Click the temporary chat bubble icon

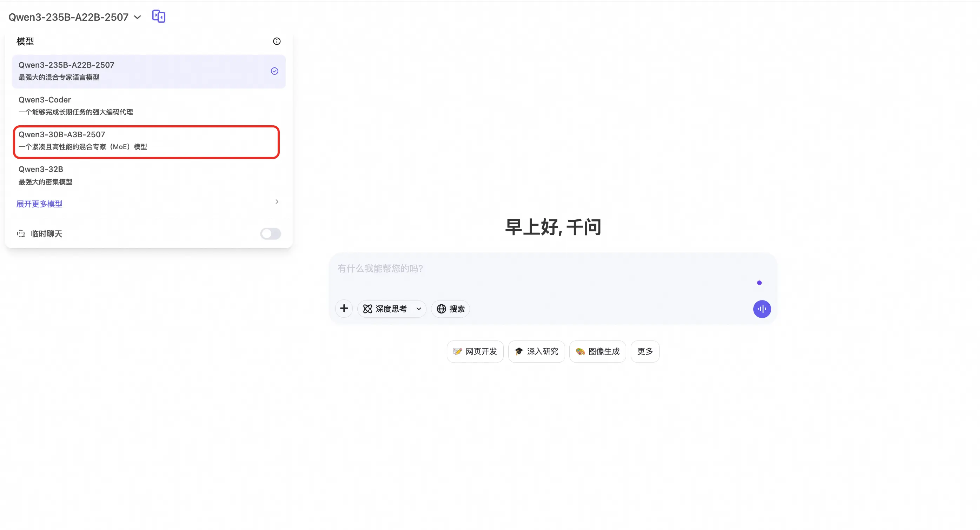pyautogui.click(x=21, y=234)
